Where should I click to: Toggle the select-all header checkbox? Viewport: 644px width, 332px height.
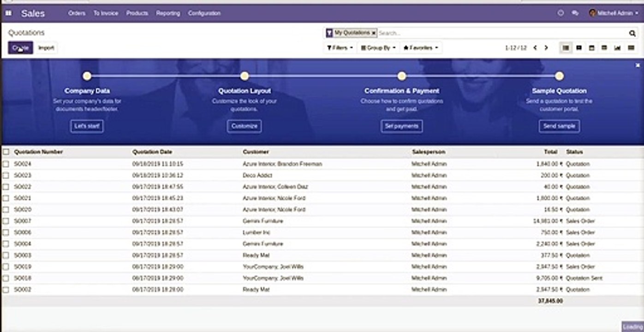[x=6, y=152]
